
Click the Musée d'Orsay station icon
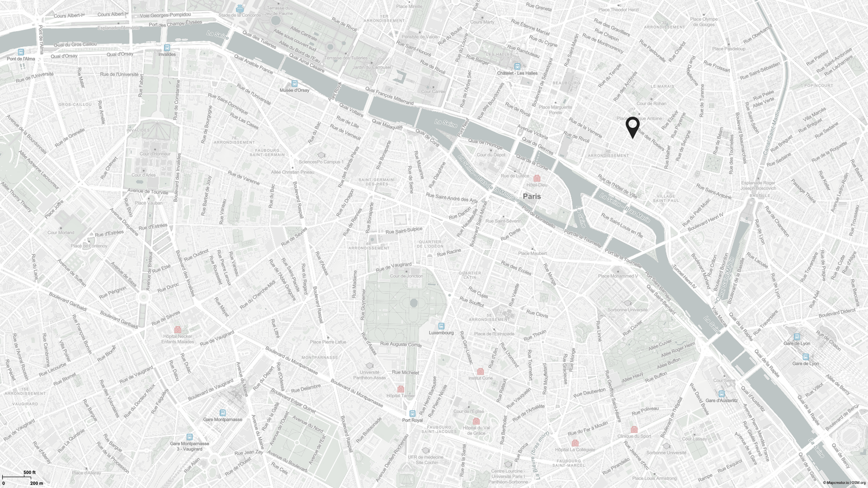[294, 84]
